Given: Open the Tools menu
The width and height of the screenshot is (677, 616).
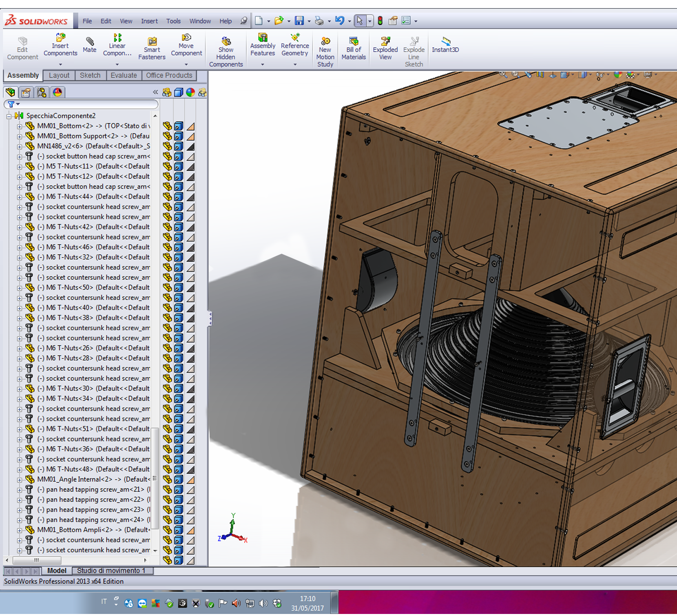Looking at the screenshot, I should 173,21.
